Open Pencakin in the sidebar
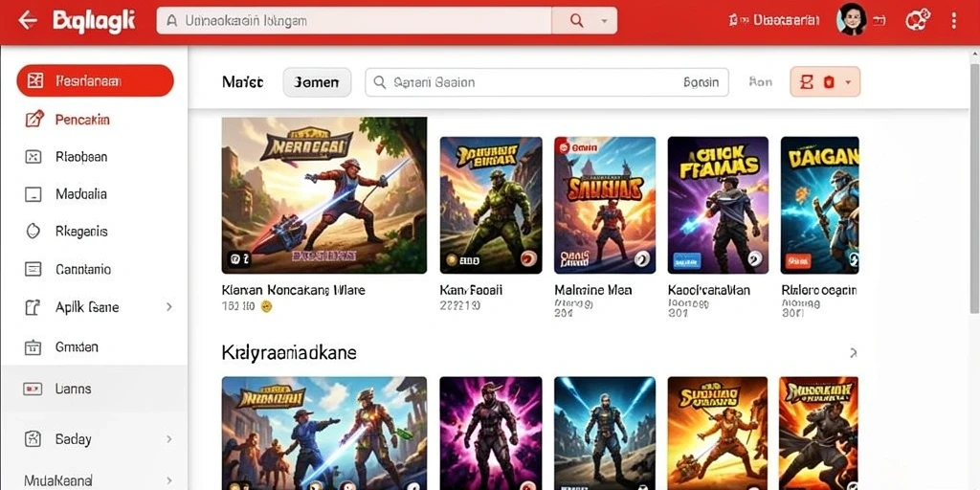The width and height of the screenshot is (980, 490). click(82, 119)
